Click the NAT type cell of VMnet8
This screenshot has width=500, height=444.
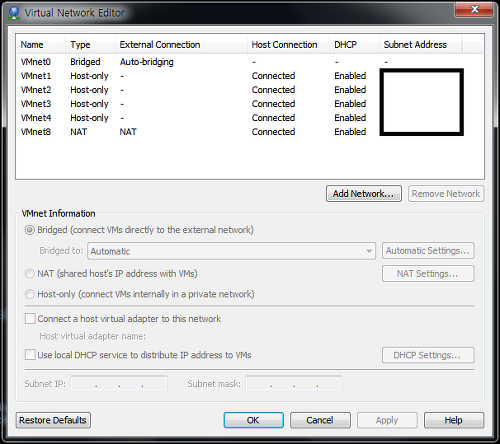pyautogui.click(x=79, y=132)
